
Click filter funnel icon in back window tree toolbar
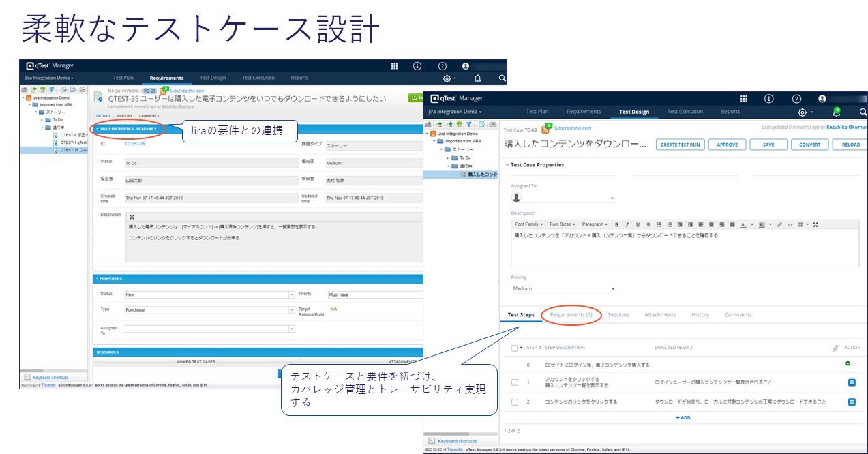(x=52, y=89)
